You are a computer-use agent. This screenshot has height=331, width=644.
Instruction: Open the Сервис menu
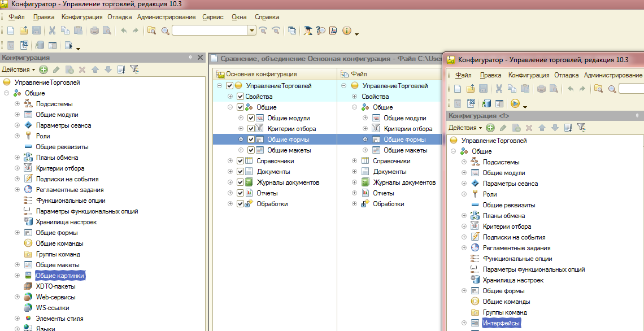(x=212, y=17)
